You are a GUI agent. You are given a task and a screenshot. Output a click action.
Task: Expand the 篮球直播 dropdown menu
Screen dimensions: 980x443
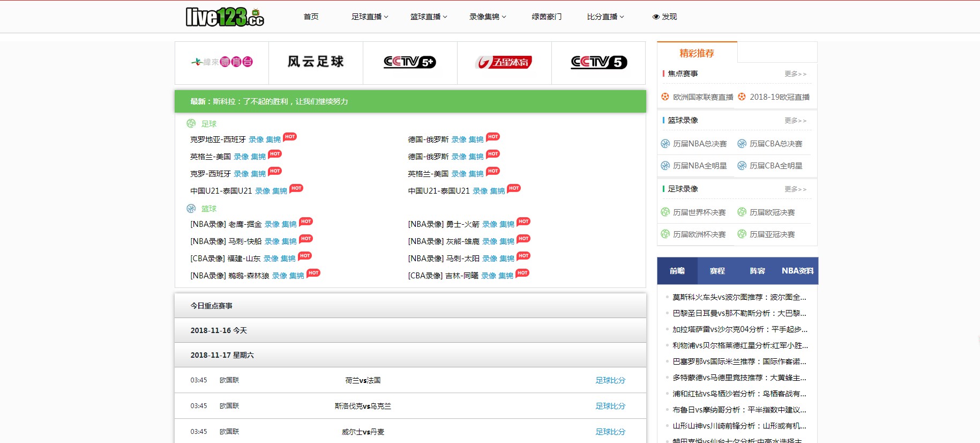(x=429, y=17)
